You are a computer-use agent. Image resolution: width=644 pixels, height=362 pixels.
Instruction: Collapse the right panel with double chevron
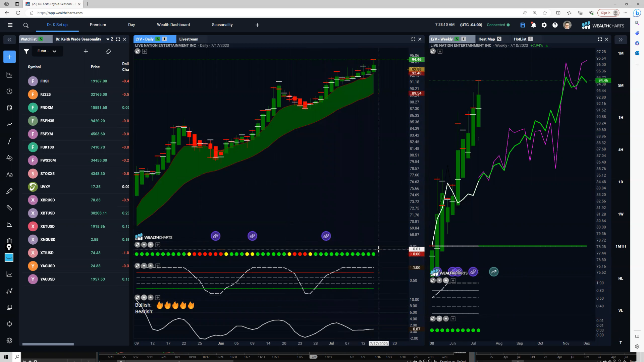tap(621, 40)
